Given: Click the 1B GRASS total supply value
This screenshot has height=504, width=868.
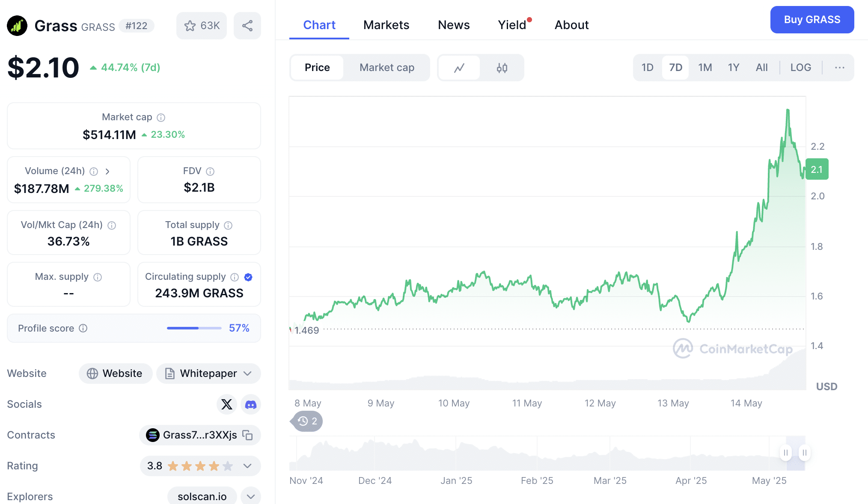Looking at the screenshot, I should pos(199,242).
